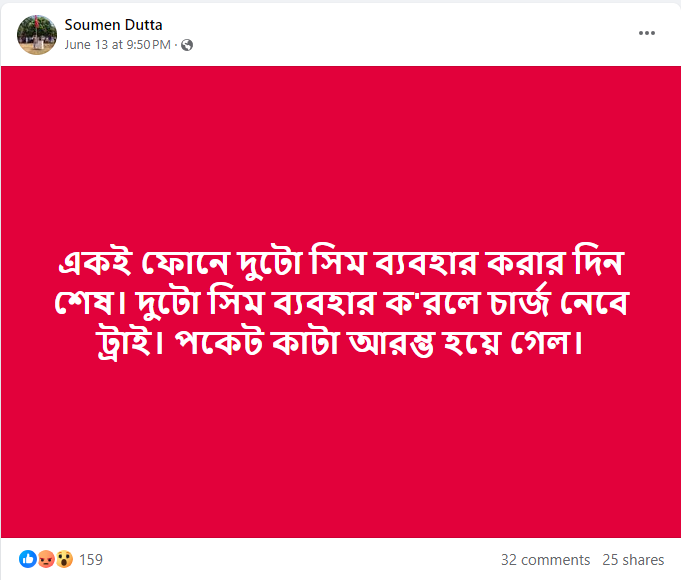
Task: Click the globe public-privacy icon
Action: click(x=187, y=45)
